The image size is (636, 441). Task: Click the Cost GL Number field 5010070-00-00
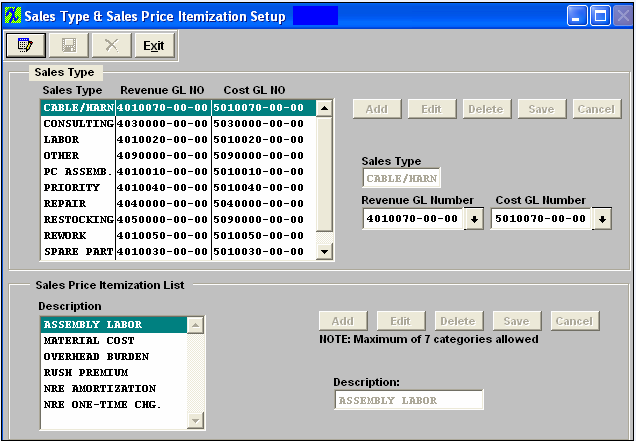click(541, 219)
